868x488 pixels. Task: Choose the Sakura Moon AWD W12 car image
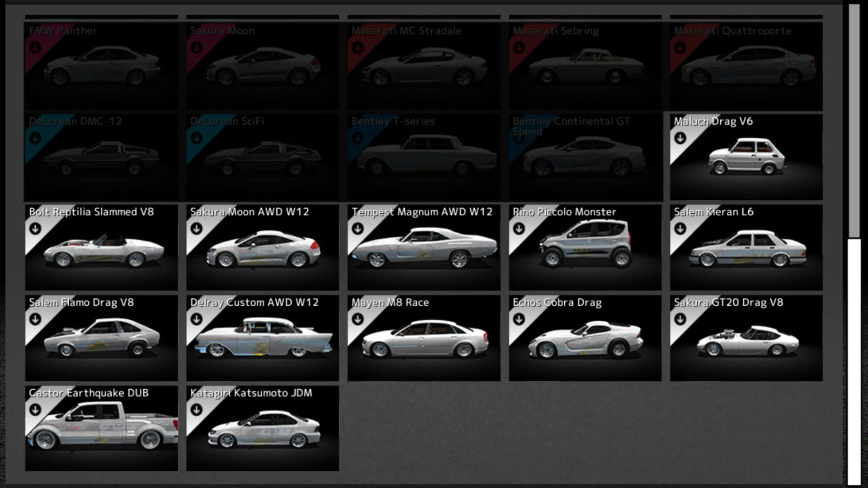coord(264,249)
